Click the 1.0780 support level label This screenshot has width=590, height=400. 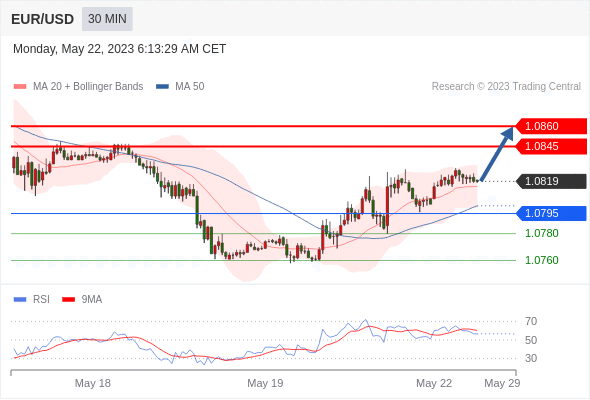coord(541,233)
